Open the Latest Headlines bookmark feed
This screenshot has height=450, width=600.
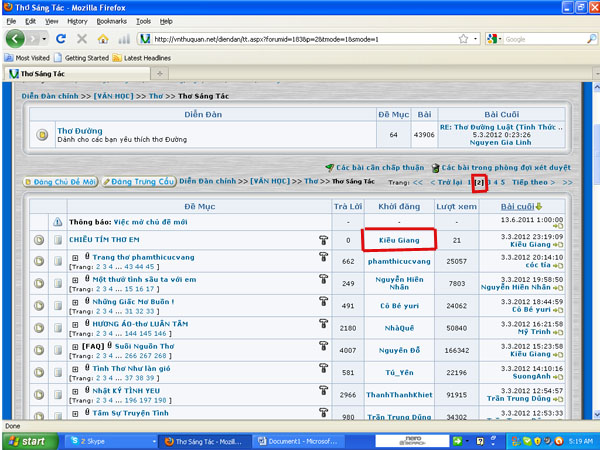click(x=142, y=58)
